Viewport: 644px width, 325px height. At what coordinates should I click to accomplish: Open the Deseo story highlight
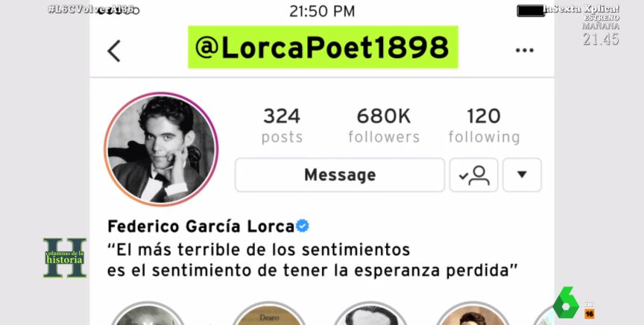pyautogui.click(x=269, y=315)
